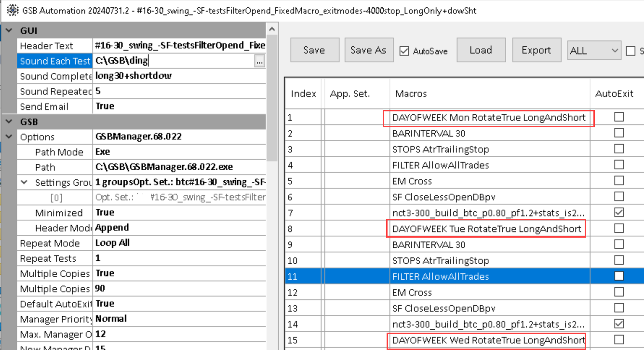644x350 pixels.
Task: Check AutoExit box in selected row 11
Action: pyautogui.click(x=619, y=276)
